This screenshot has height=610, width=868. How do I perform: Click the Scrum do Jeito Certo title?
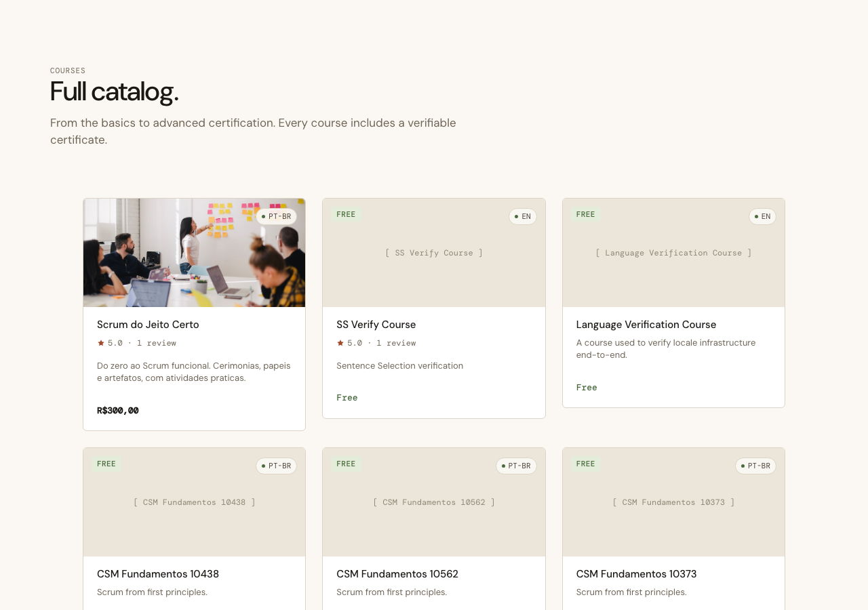tap(148, 325)
